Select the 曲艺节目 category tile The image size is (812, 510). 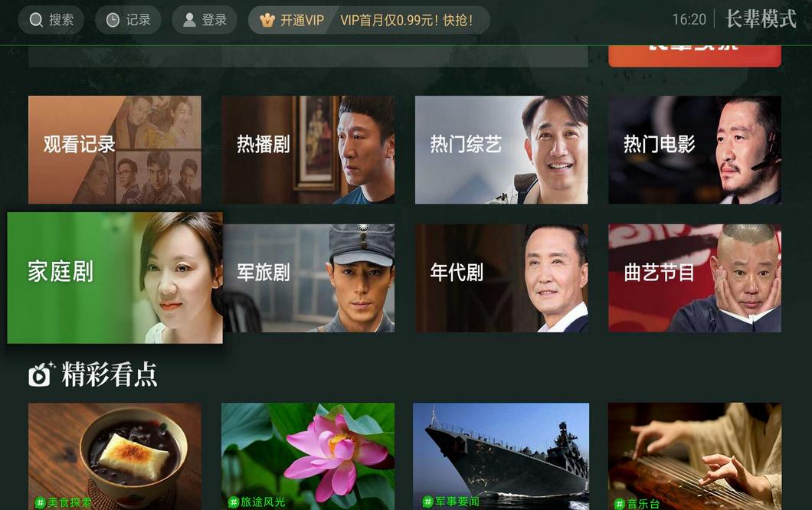[x=695, y=278]
